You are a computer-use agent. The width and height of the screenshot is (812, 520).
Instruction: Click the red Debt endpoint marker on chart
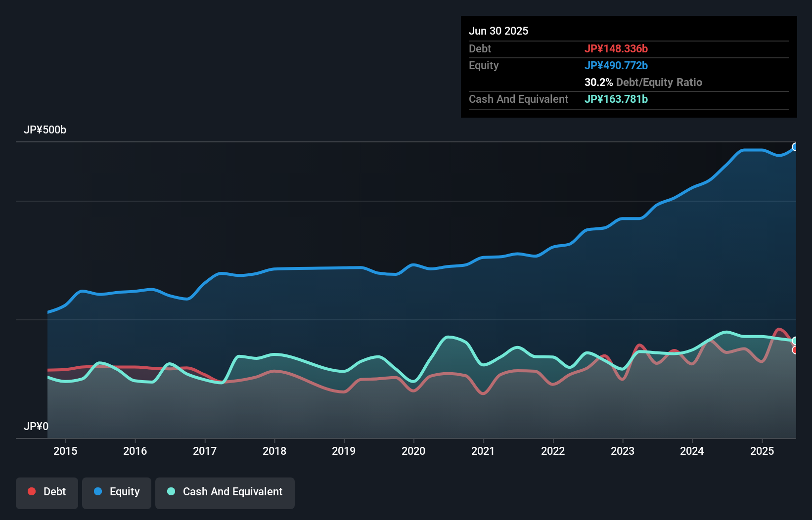[795, 350]
